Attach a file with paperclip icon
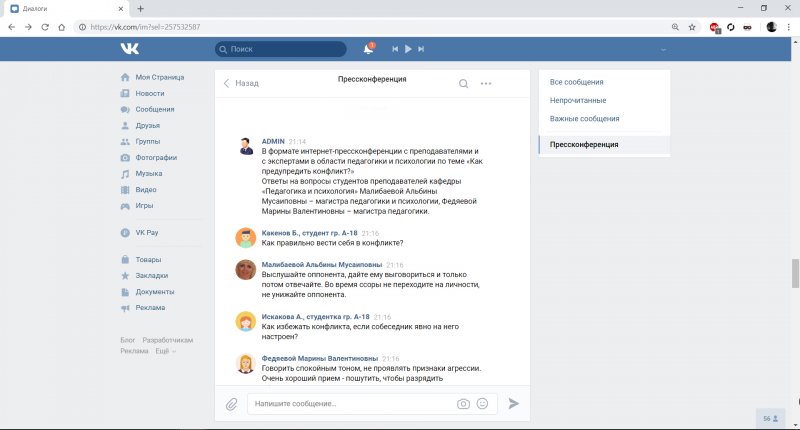Screen dimensions: 800x430 (x=231, y=404)
